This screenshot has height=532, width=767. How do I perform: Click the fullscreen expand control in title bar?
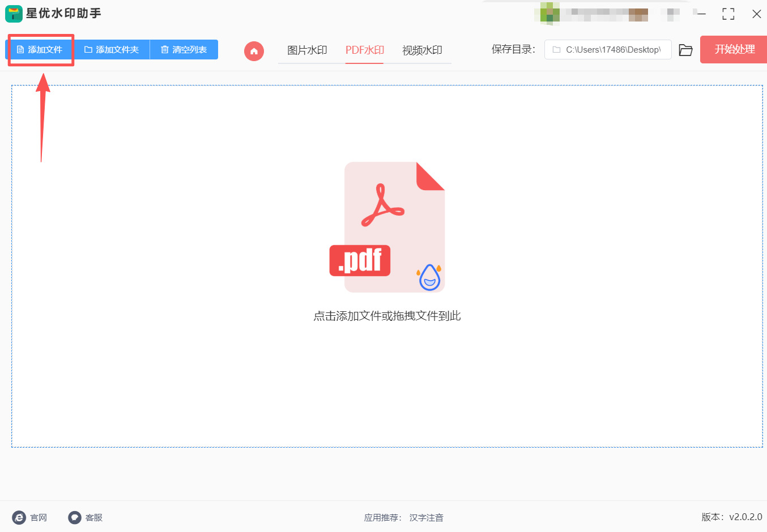click(x=728, y=14)
